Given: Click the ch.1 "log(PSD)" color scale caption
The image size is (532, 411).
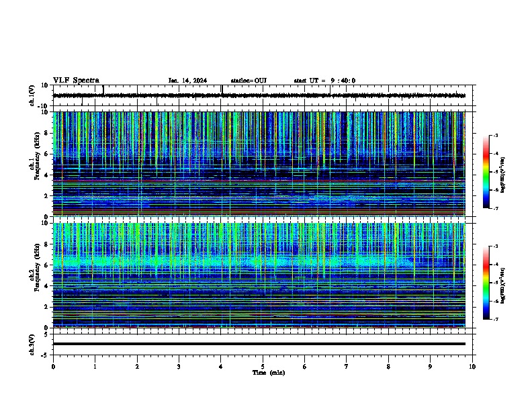Looking at the screenshot, I should point(503,175).
